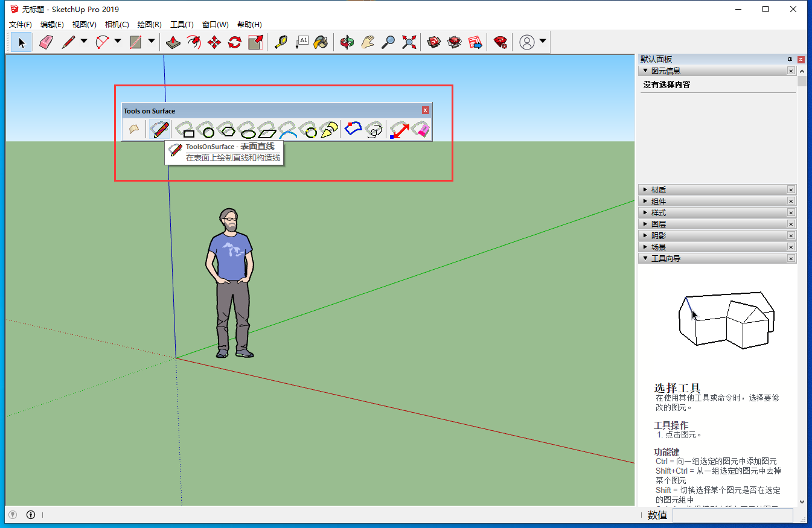Click the Send to LayOut icon
The height and width of the screenshot is (528, 812).
coord(475,42)
